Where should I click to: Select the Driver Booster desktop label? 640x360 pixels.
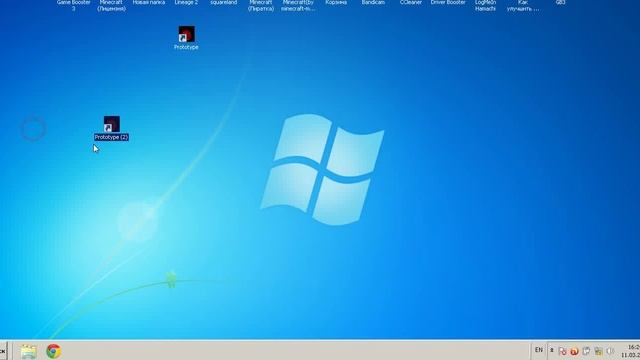(448, 2)
